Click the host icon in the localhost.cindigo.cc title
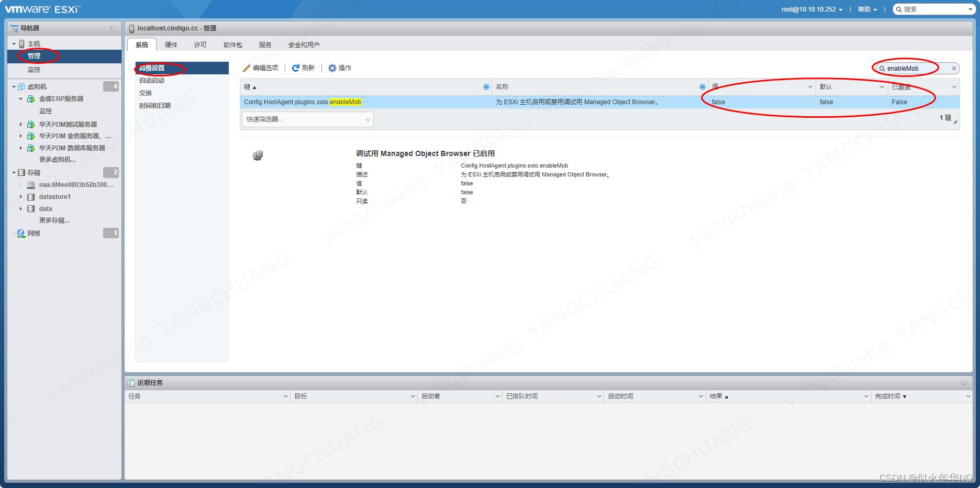Image resolution: width=980 pixels, height=488 pixels. (132, 28)
